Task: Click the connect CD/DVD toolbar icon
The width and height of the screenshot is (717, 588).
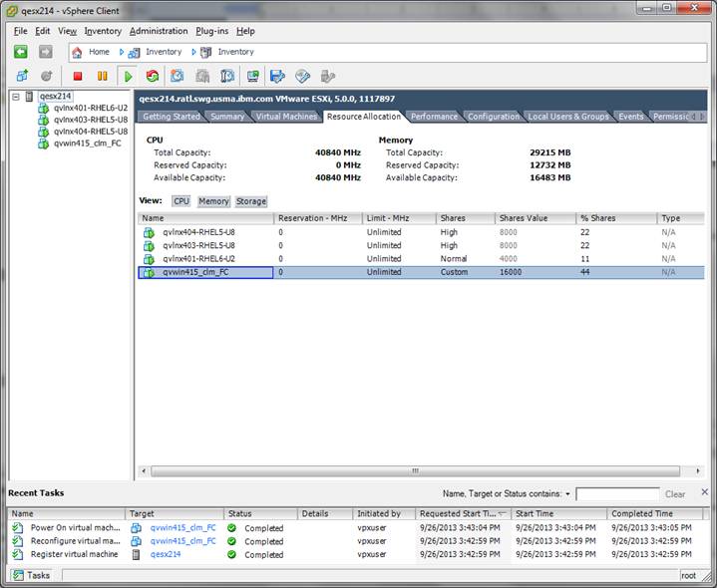Action: point(303,76)
